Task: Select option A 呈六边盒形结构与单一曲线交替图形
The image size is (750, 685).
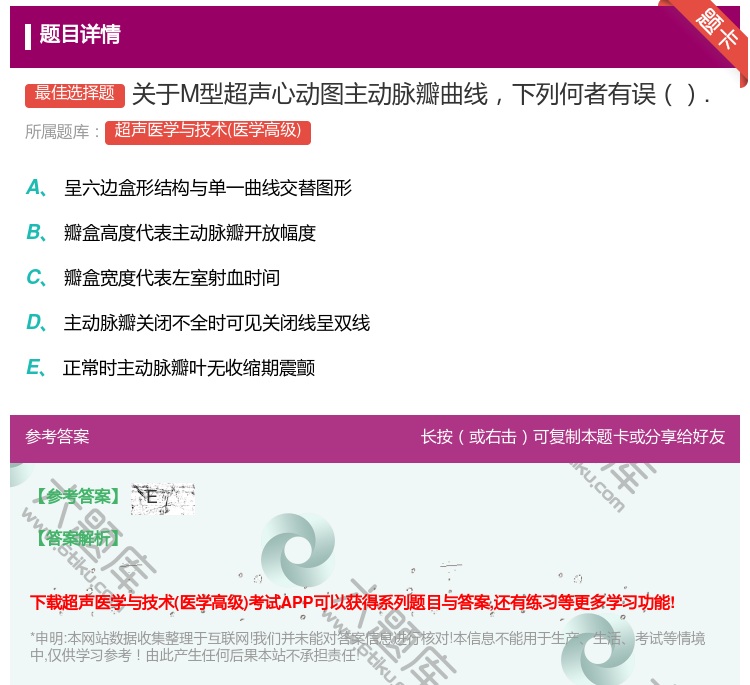Action: click(x=189, y=188)
